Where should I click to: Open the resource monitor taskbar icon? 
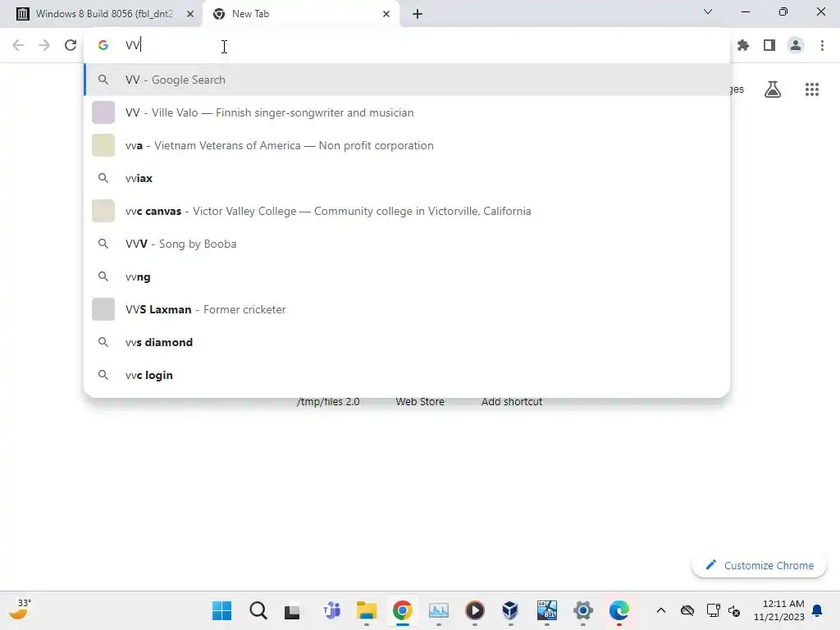click(438, 610)
